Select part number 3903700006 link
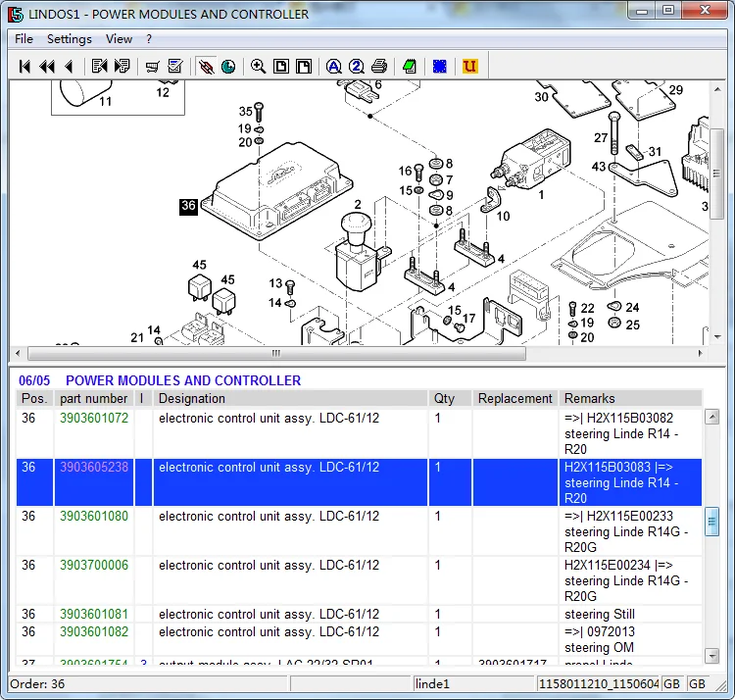Viewport: 735px width, 700px height. pos(94,565)
